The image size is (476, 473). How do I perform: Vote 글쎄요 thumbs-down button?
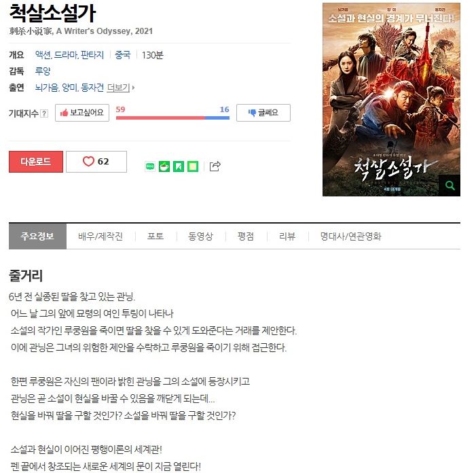(x=263, y=113)
